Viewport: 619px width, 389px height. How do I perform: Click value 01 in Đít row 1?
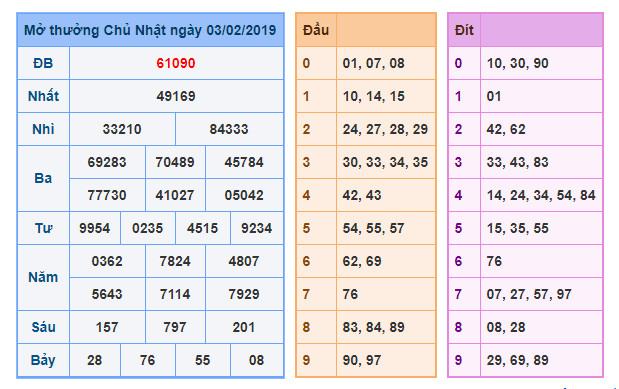coord(494,96)
